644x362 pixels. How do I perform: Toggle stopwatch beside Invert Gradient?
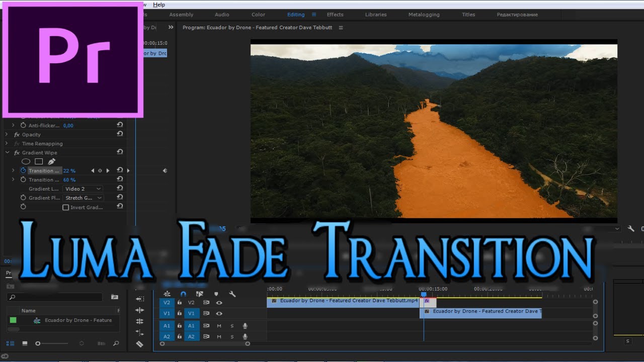pyautogui.click(x=23, y=207)
